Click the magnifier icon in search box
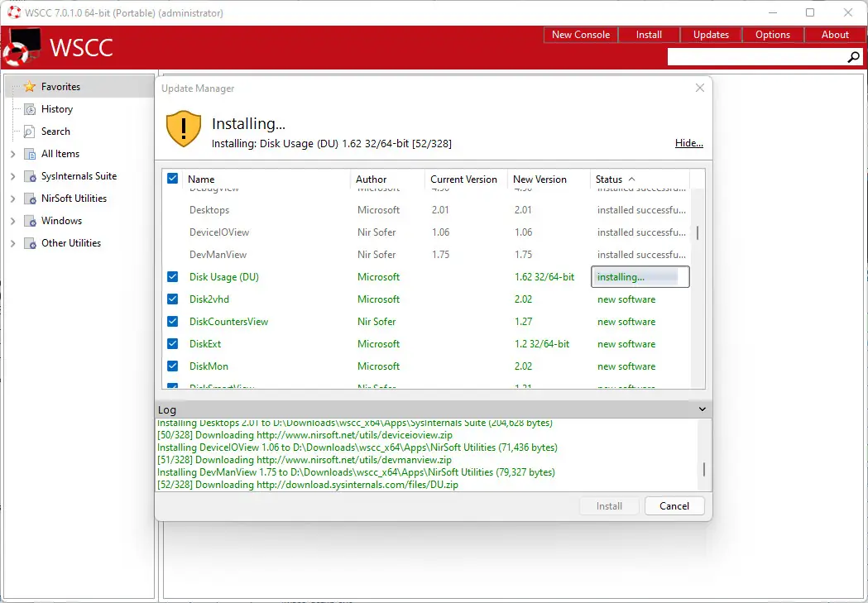Viewport: 868px width, 603px height. [x=853, y=57]
